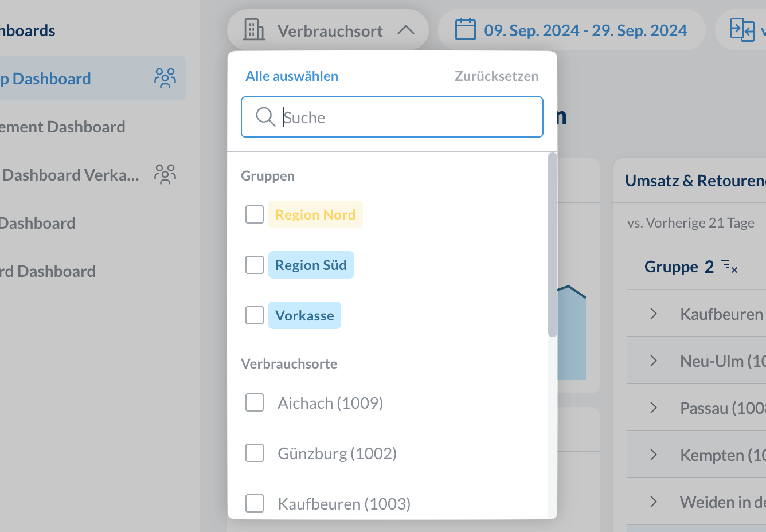
Task: Open the last Dashboard item in the sidebar
Action: pos(48,271)
